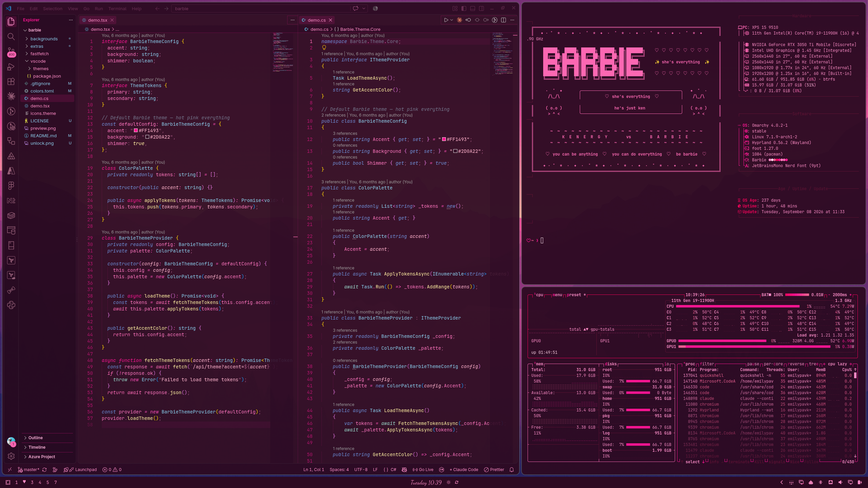Toggle the primary side bar layout button
Screen dimensions: 868x488
(x=464, y=8)
